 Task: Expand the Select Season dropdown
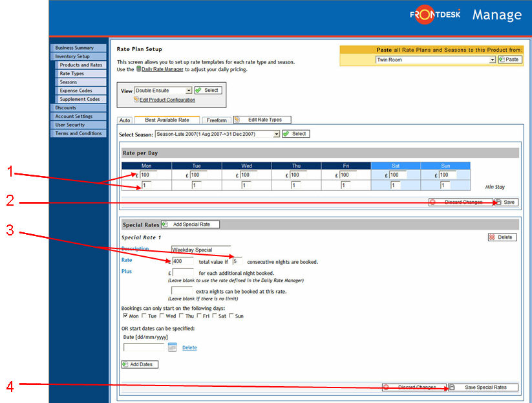[276, 134]
